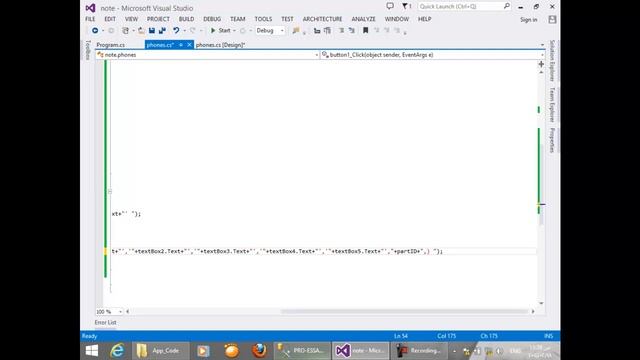This screenshot has width=640, height=360.
Task: Comment out the selected lines icon
Action: pyautogui.click(x=341, y=31)
